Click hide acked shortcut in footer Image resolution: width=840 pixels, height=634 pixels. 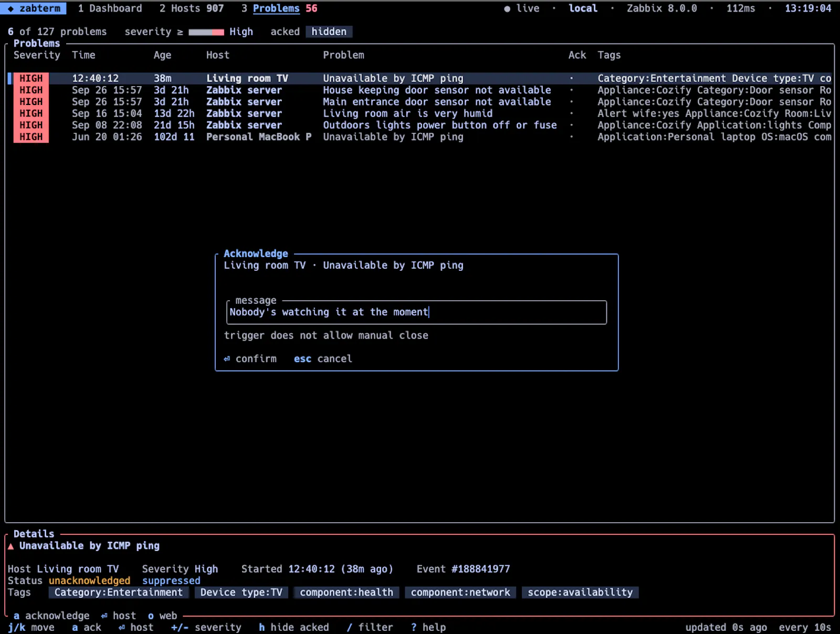pos(294,627)
